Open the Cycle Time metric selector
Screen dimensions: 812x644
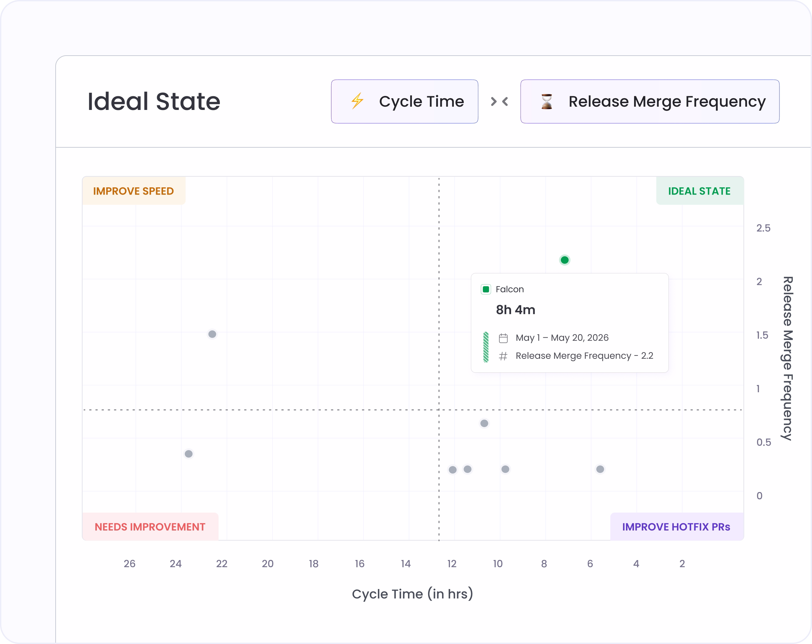pyautogui.click(x=404, y=101)
